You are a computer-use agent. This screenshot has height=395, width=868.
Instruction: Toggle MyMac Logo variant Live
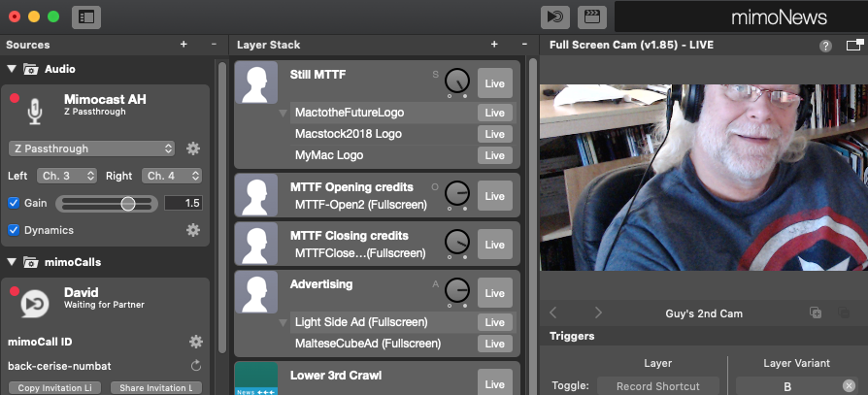(x=495, y=155)
